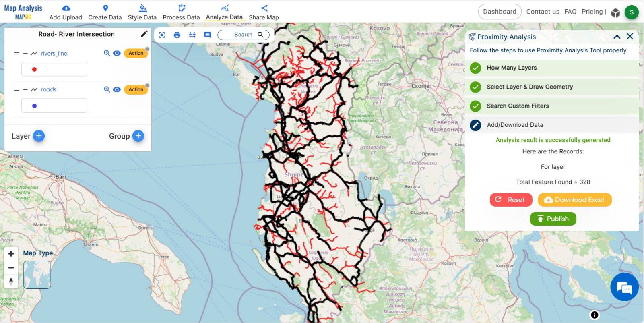The width and height of the screenshot is (644, 323).
Task: Click the 3D cube icon in header
Action: (x=615, y=13)
